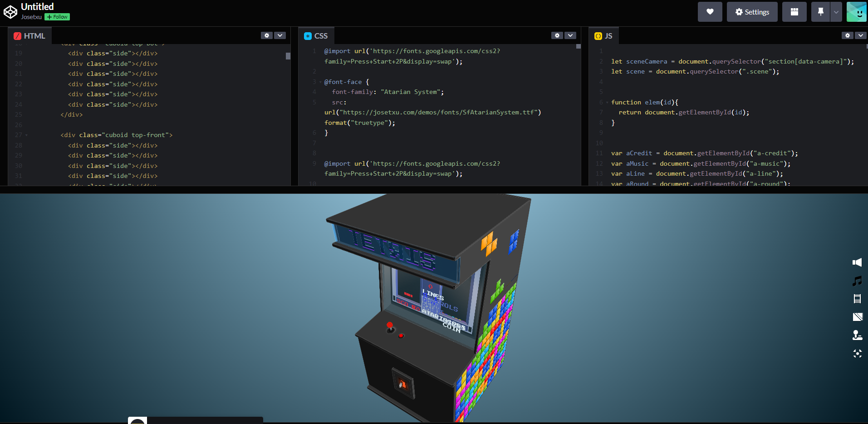Click red joystick on arcade cabinet

[x=390, y=327]
